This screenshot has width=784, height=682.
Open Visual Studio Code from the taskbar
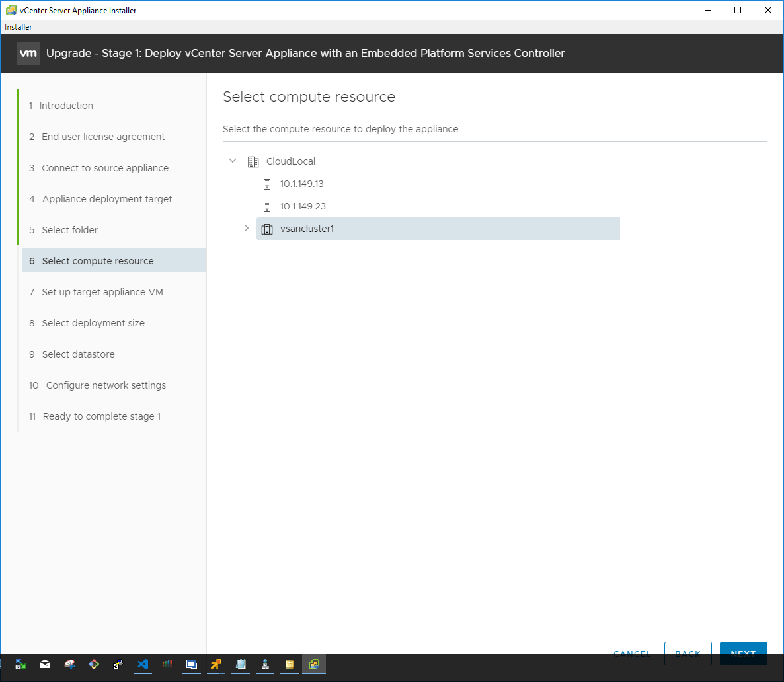(x=143, y=664)
